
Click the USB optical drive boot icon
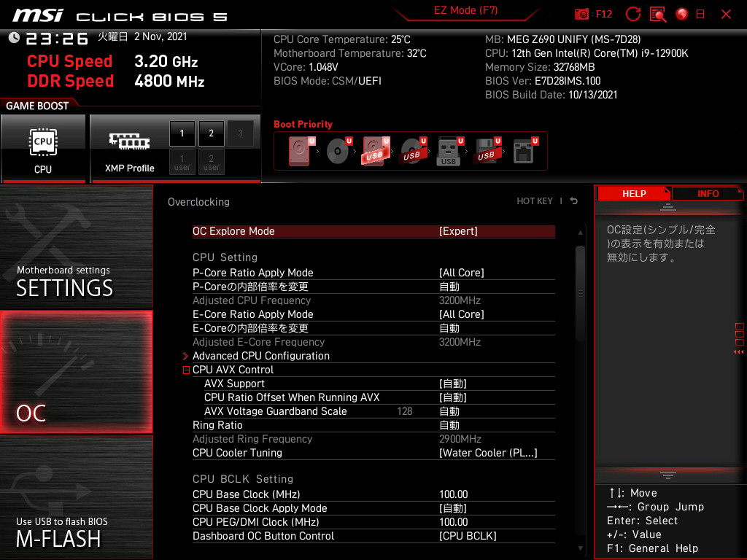413,151
